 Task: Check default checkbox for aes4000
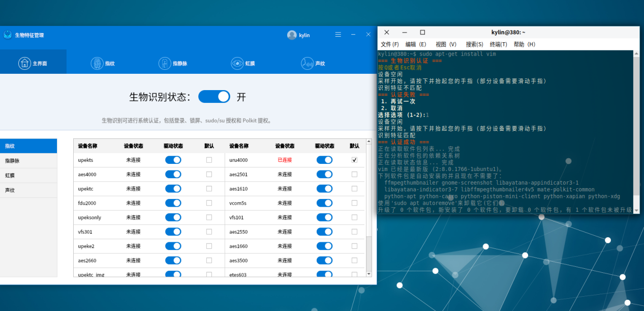[209, 174]
